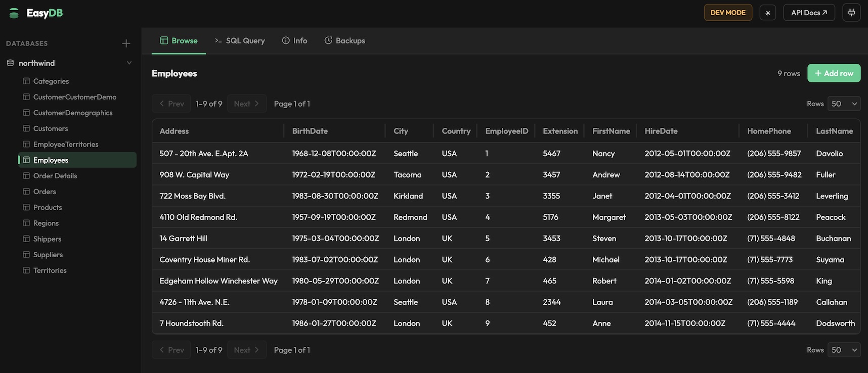Screen dimensions: 868x373
Task: Click the table icon beside Regions
Action: coord(26,223)
